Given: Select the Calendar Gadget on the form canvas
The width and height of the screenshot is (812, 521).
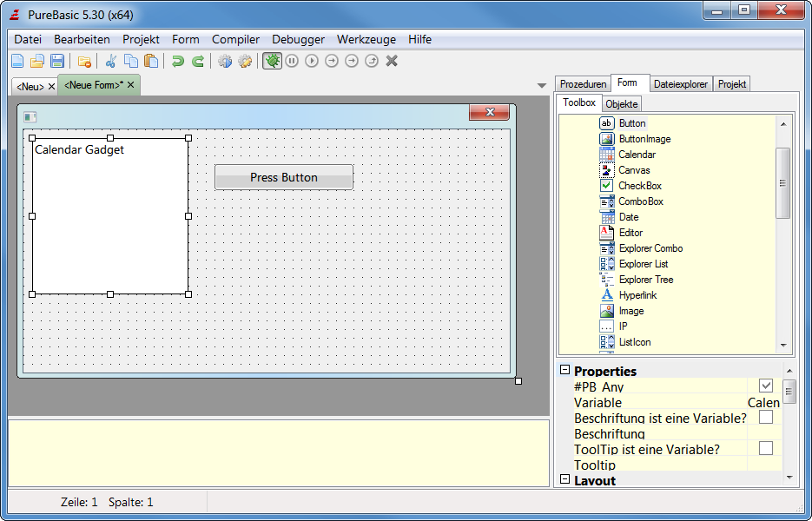Looking at the screenshot, I should [110, 216].
